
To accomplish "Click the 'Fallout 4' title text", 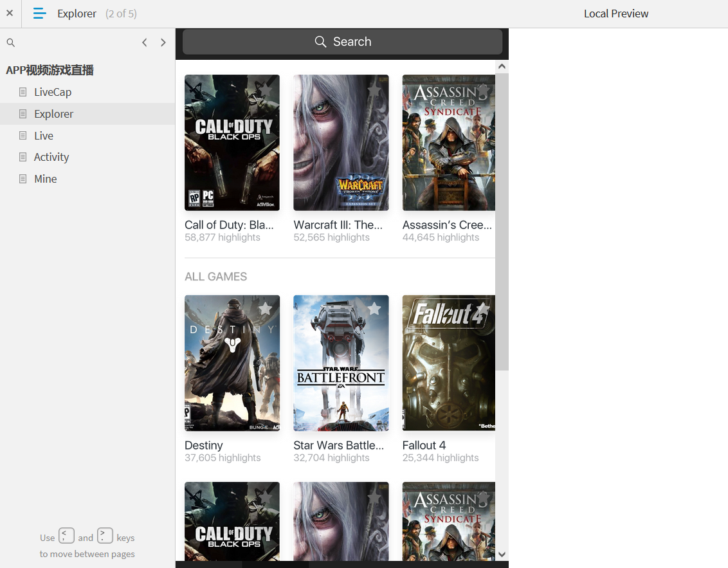I will (424, 445).
